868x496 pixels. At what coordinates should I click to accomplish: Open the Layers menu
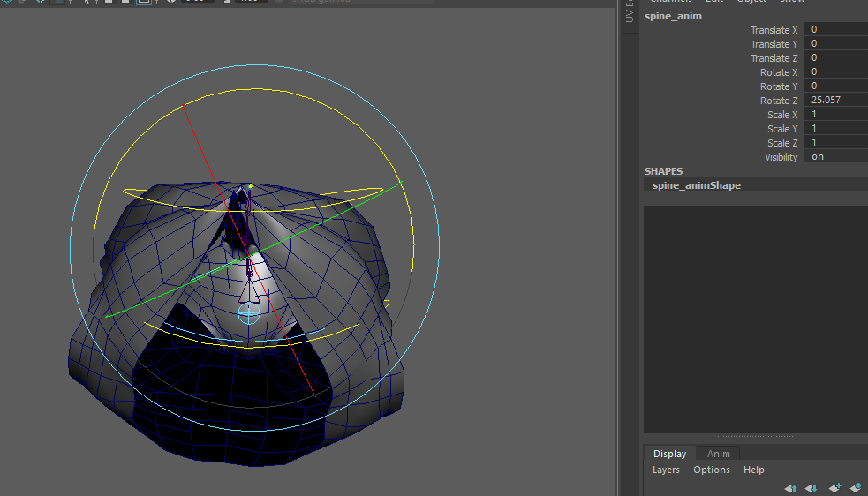point(666,470)
